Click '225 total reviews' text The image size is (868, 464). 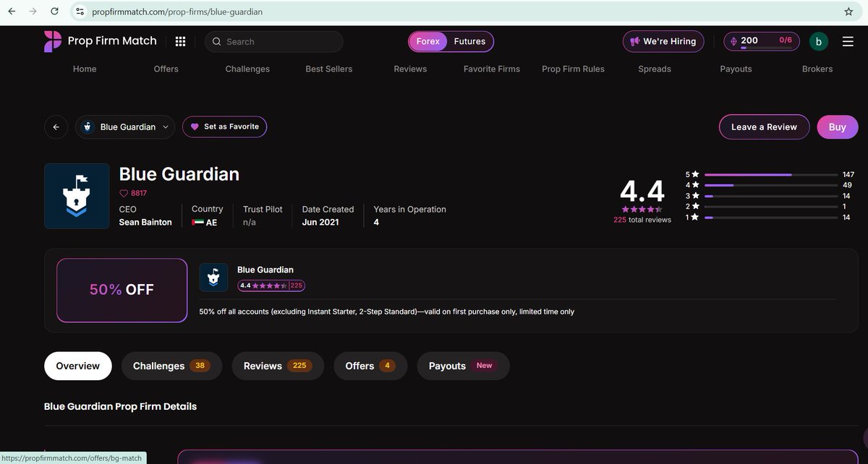(x=642, y=220)
